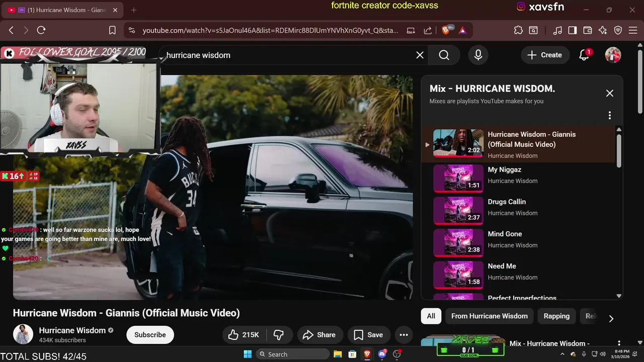
Task: Open the browser extensions puzzle icon
Action: pos(518,30)
